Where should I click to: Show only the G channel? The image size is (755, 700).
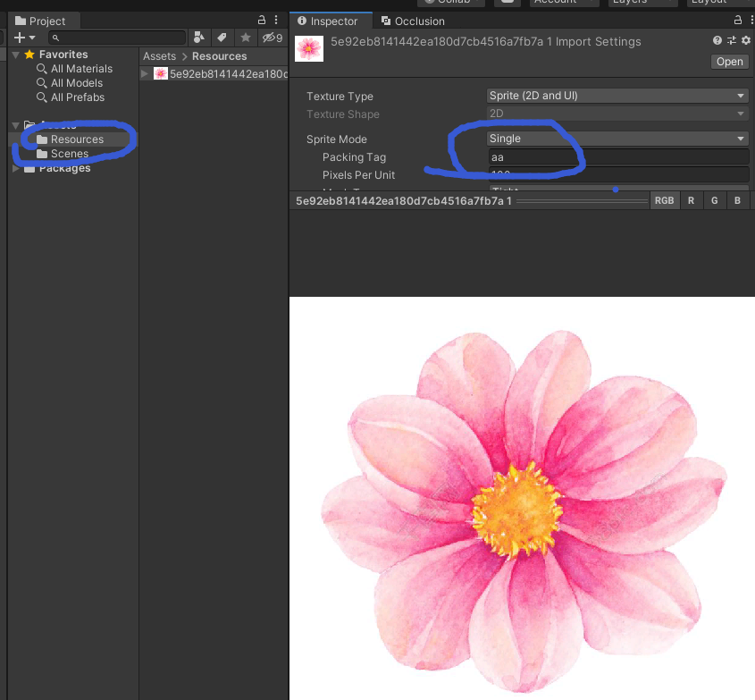(714, 201)
